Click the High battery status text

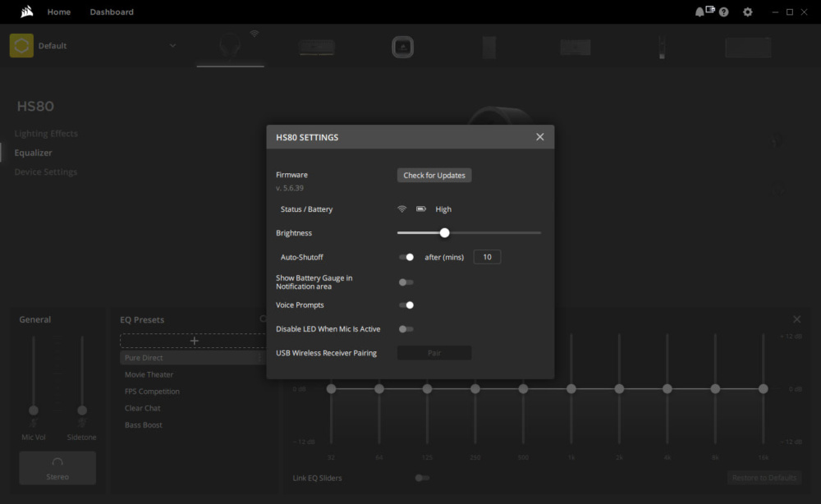pos(443,208)
